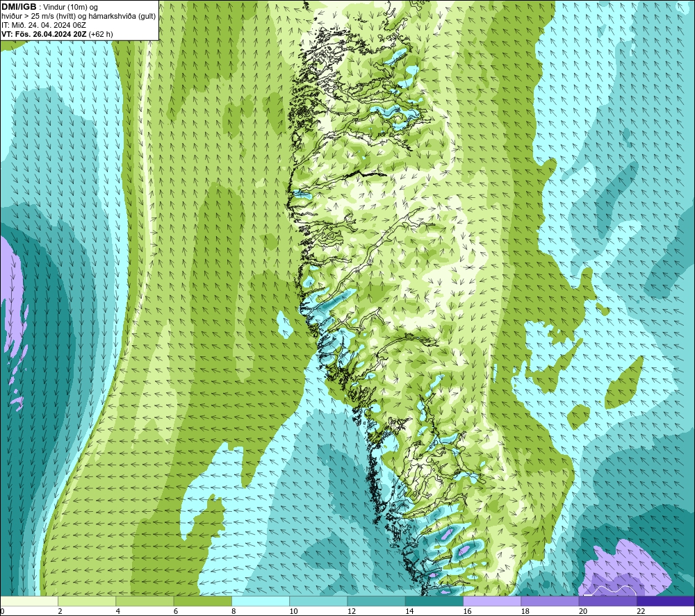Click the pale cream 0–2 m/s legend swatch
This screenshot has height=616, width=695.
click(x=29, y=601)
